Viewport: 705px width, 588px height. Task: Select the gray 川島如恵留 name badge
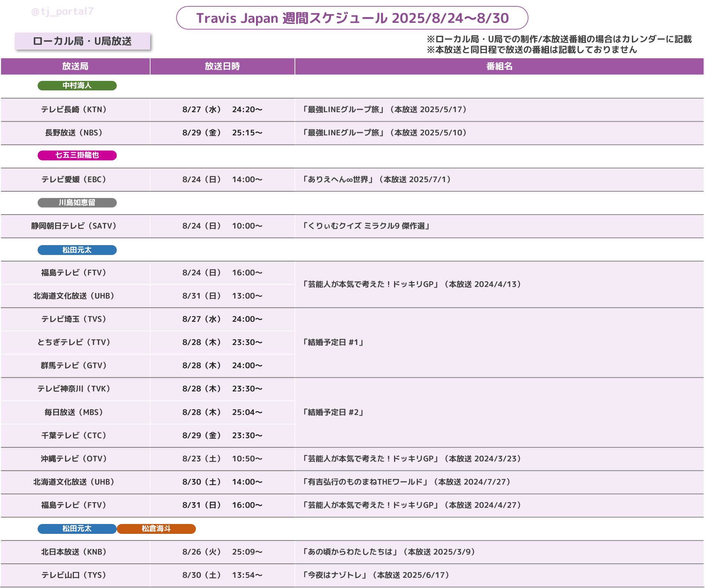pos(77,203)
